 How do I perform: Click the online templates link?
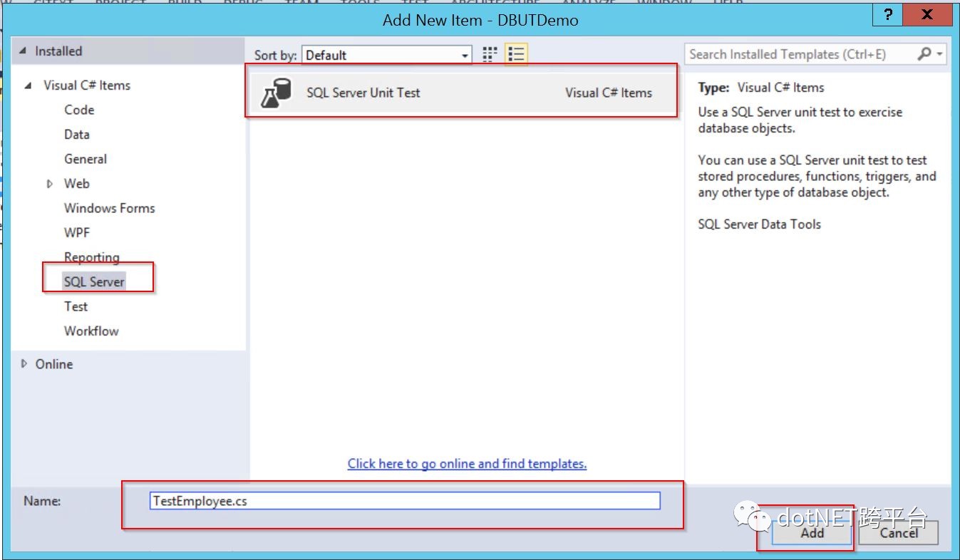tap(468, 464)
